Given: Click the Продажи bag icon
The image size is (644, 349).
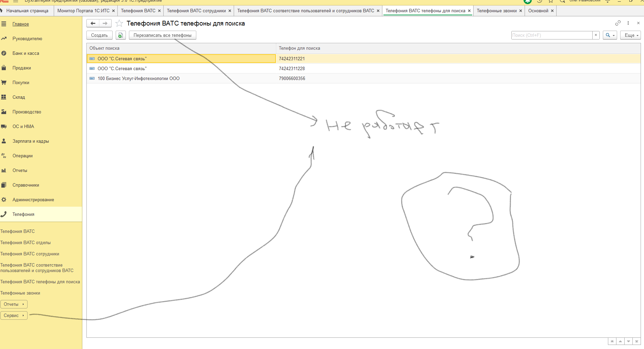Looking at the screenshot, I should [x=4, y=68].
